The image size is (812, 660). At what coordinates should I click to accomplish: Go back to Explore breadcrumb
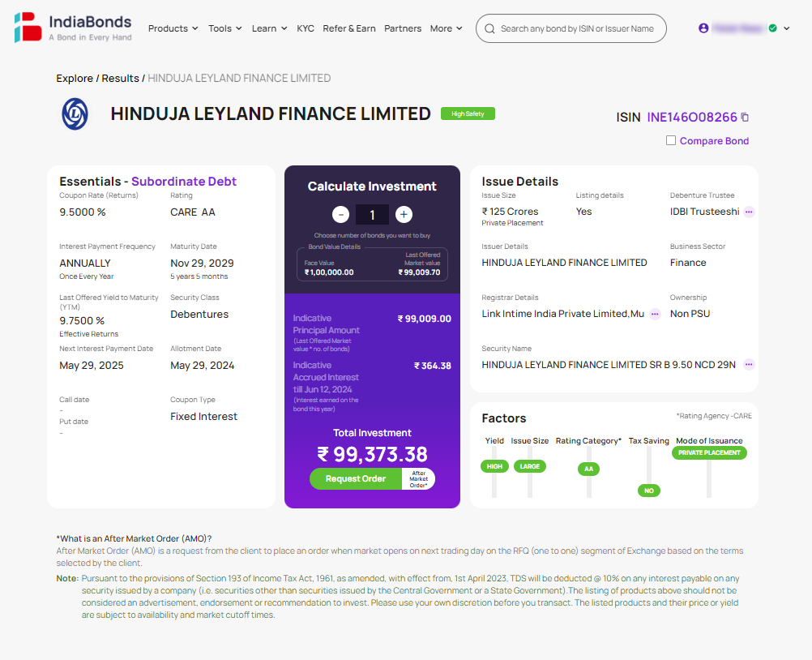coord(75,78)
